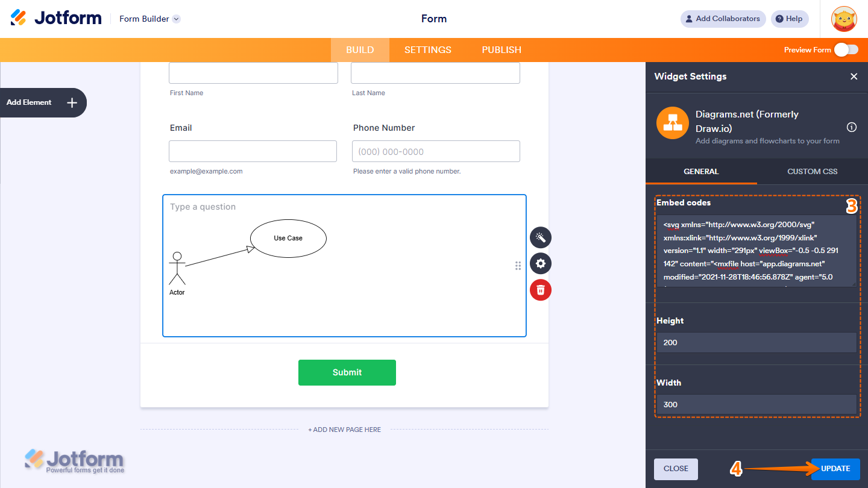Click the Phone Number field label
868x488 pixels.
(x=384, y=128)
